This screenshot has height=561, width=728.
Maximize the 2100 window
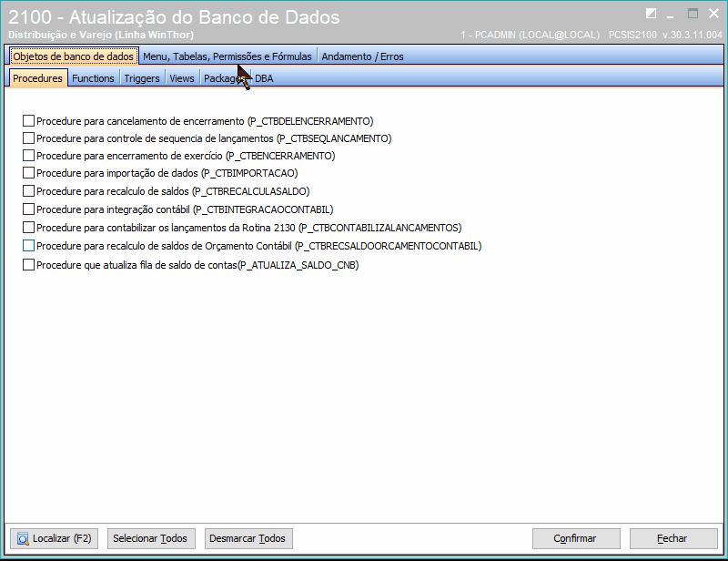pyautogui.click(x=693, y=14)
